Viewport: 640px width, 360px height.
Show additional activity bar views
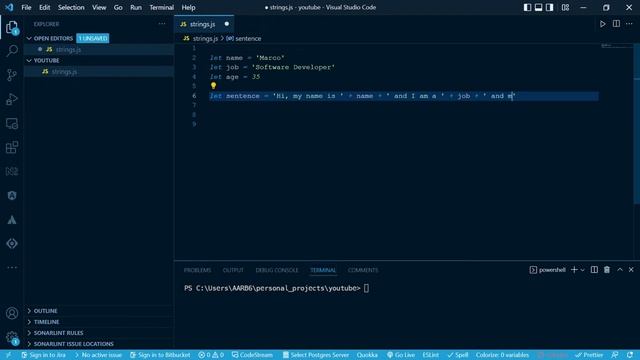click(x=12, y=267)
